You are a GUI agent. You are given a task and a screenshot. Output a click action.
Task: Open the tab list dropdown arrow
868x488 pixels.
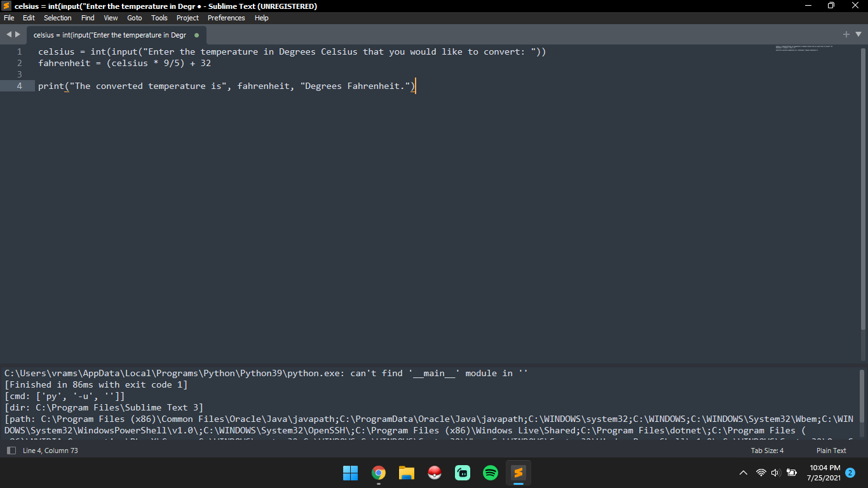point(858,34)
